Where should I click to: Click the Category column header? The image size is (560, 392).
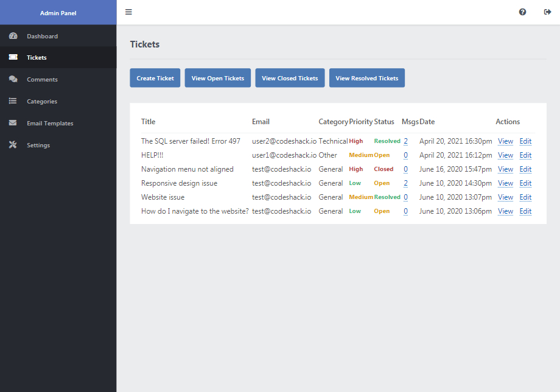coord(333,122)
